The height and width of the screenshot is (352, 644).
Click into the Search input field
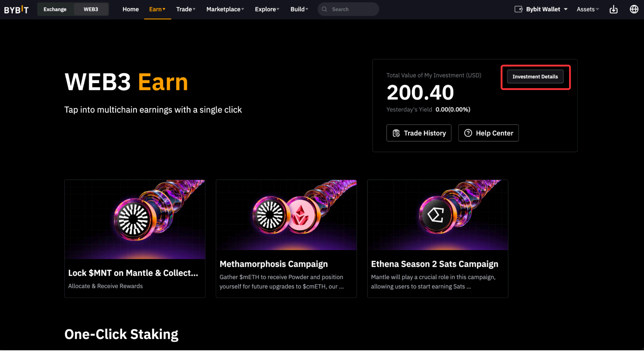353,9
